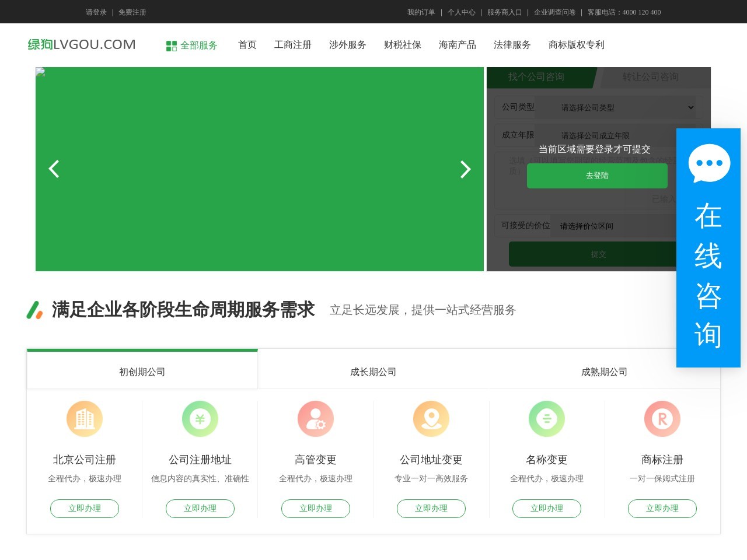Select the 北京公司注册 building icon
The image size is (747, 560).
pos(85,418)
